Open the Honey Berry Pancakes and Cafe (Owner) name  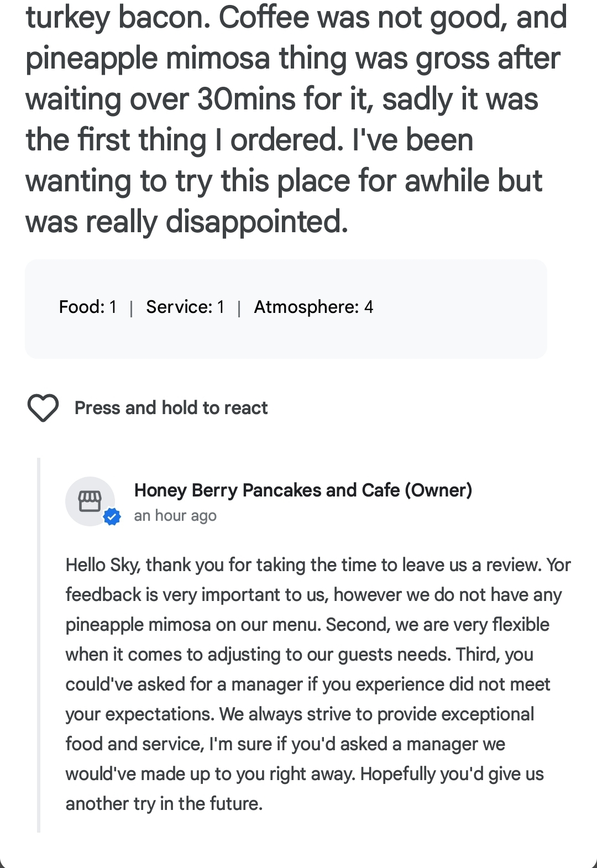pyautogui.click(x=303, y=490)
